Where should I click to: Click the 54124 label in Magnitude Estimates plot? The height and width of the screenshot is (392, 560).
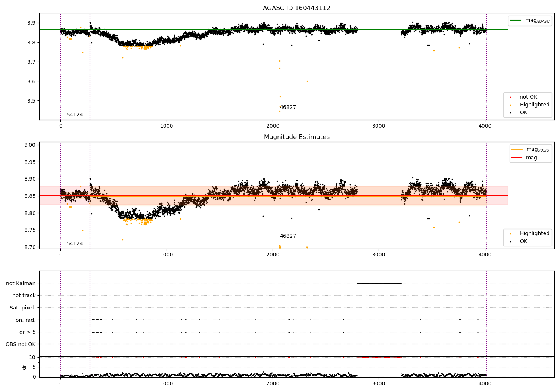coord(75,244)
